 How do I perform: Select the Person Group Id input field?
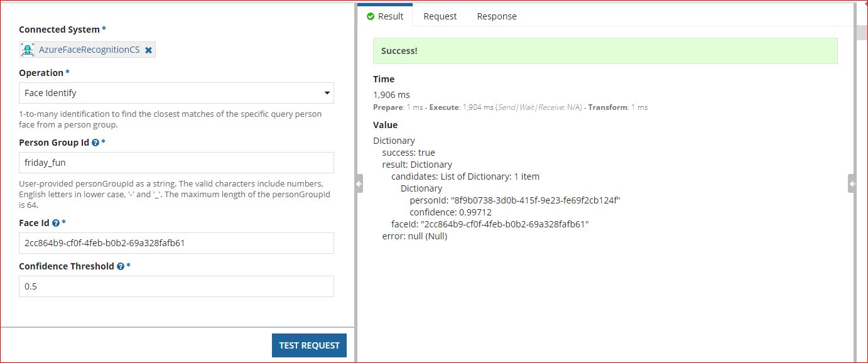point(176,163)
